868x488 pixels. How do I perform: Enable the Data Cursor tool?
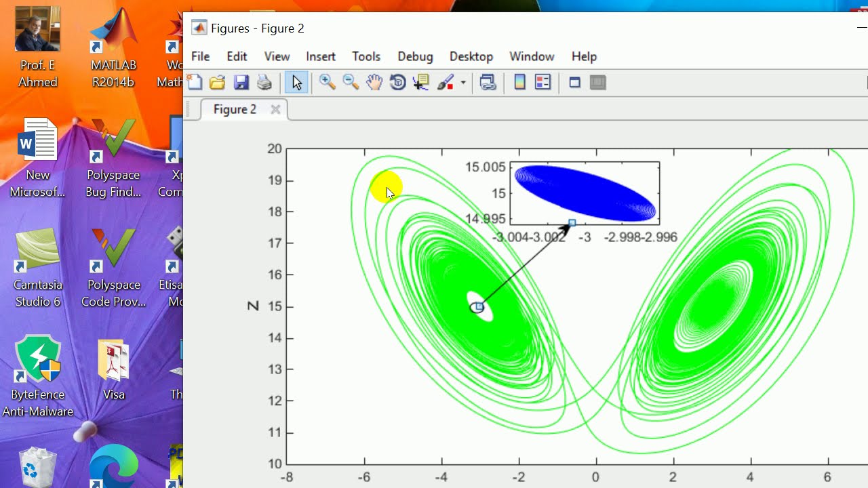pyautogui.click(x=421, y=83)
